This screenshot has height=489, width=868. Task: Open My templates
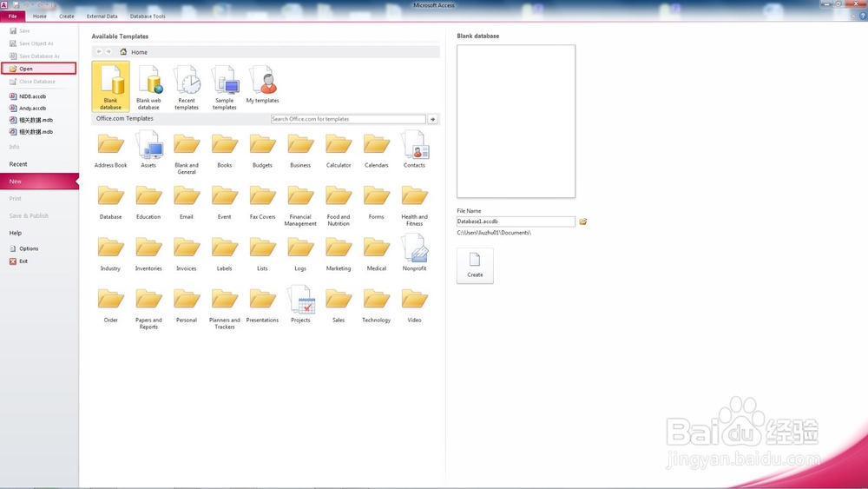pyautogui.click(x=262, y=84)
